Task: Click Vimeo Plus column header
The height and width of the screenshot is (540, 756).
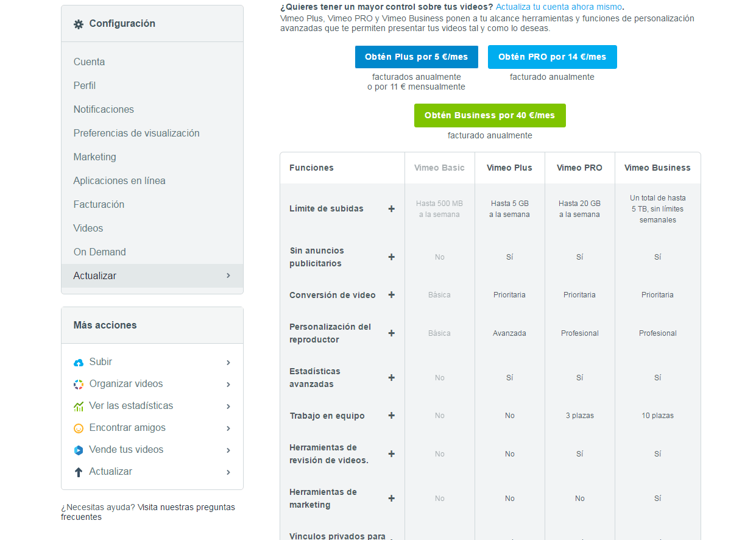Action: (x=509, y=168)
